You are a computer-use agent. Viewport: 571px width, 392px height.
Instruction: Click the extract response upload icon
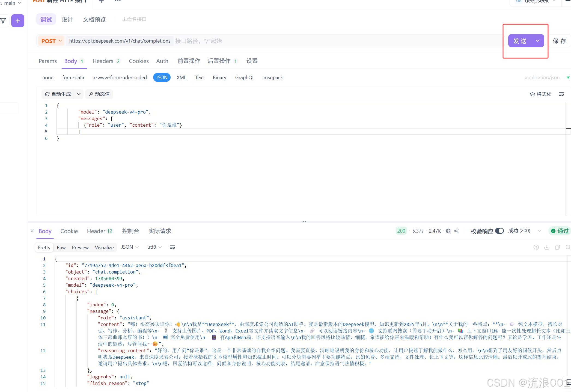pyautogui.click(x=536, y=247)
